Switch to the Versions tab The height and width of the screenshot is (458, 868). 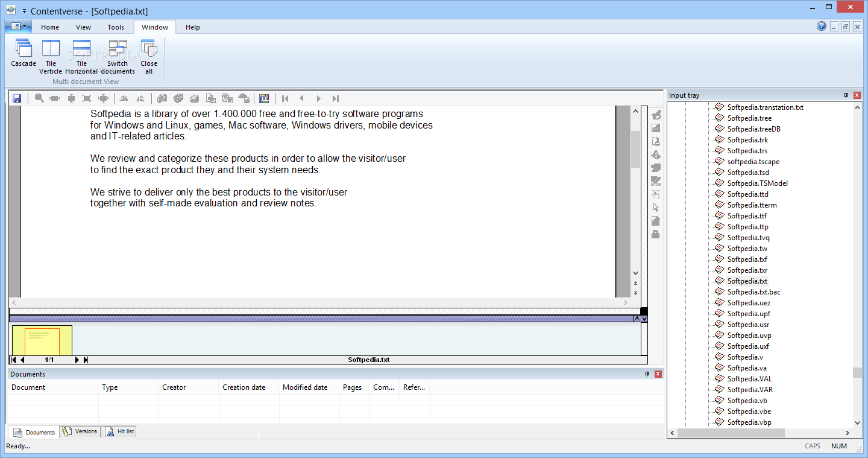[80, 431]
